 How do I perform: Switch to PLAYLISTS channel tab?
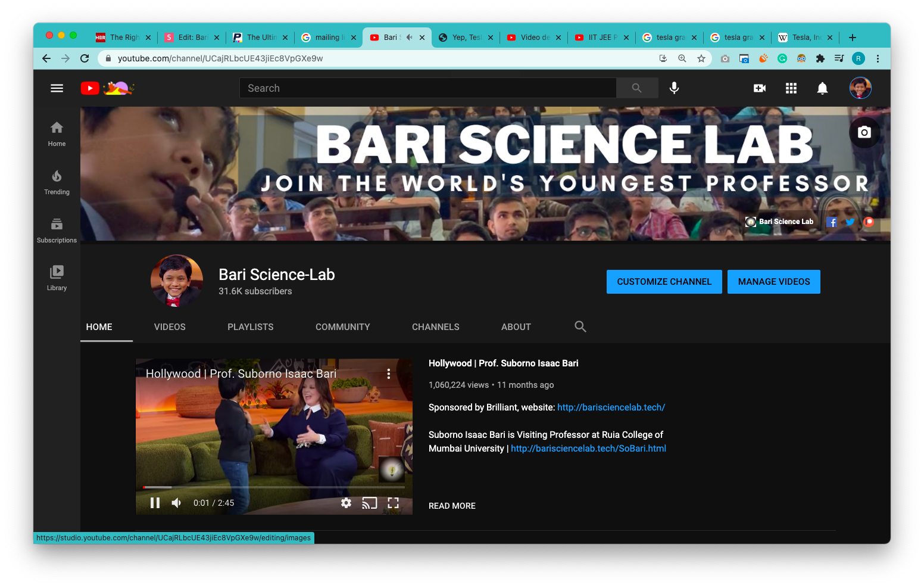tap(251, 326)
